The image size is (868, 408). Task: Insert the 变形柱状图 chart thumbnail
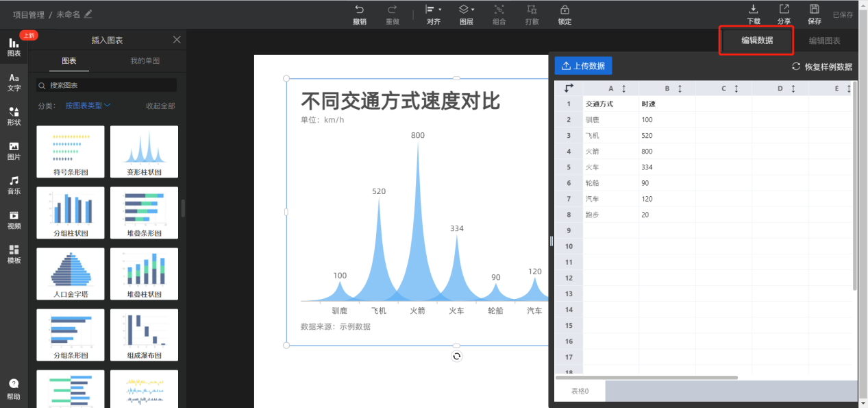coord(144,152)
